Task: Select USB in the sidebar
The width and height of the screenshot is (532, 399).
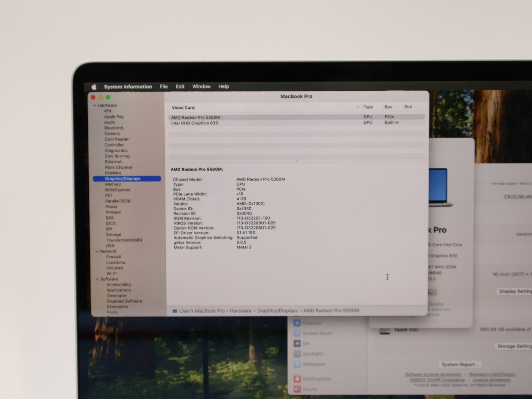Action: click(110, 246)
